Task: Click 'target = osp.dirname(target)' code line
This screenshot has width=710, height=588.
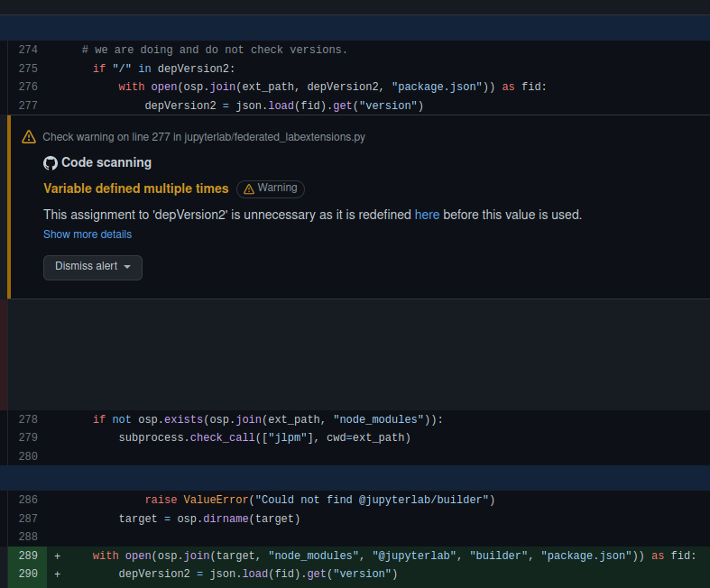Action: [x=209, y=519]
